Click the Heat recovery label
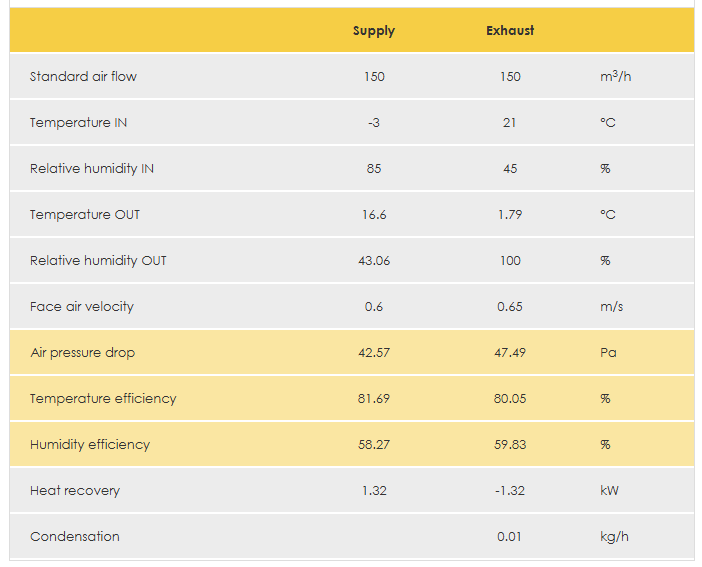Image resolution: width=702 pixels, height=567 pixels. tap(75, 491)
